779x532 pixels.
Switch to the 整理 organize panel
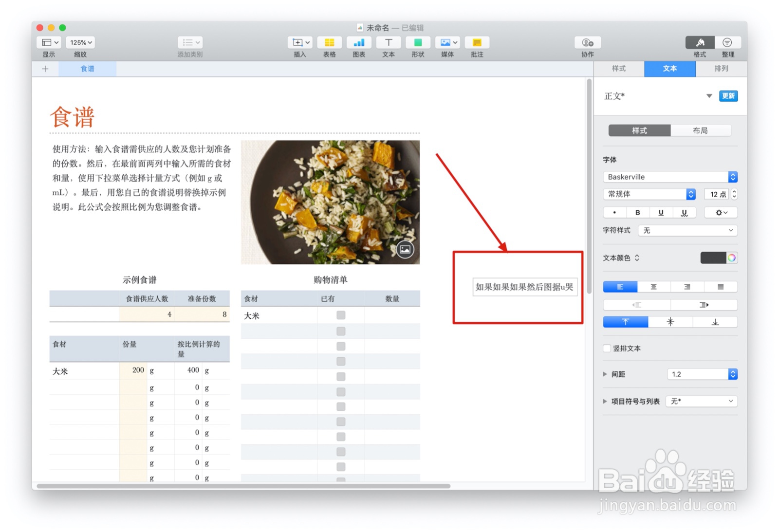tap(727, 43)
